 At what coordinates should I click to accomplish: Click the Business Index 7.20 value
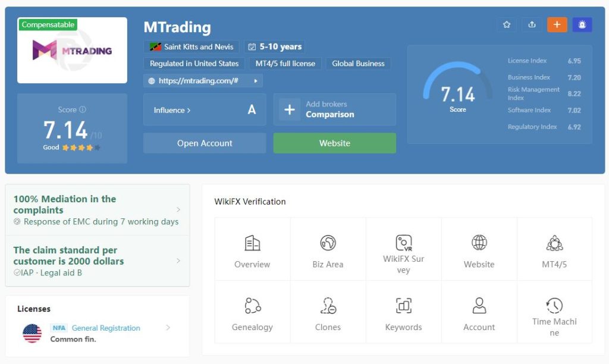[574, 77]
